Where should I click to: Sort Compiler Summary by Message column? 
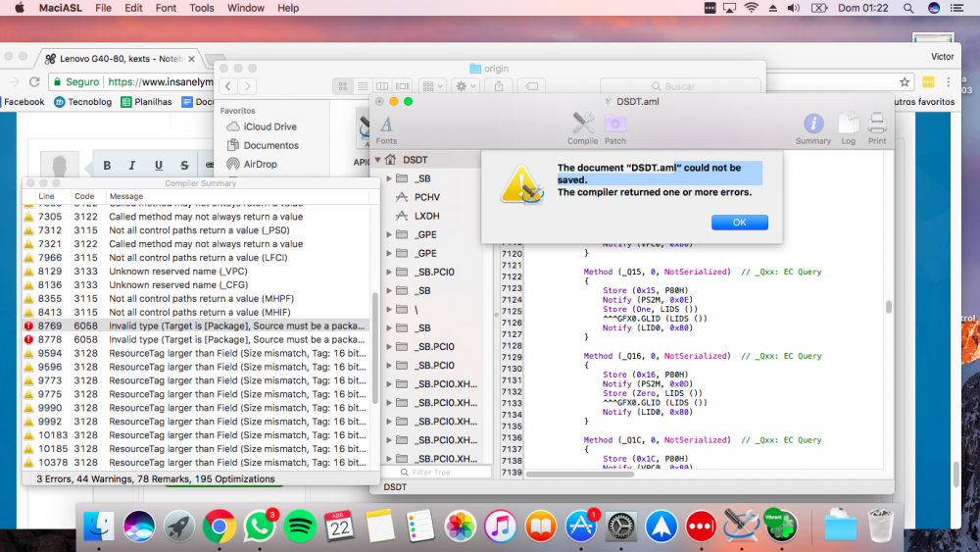[126, 196]
